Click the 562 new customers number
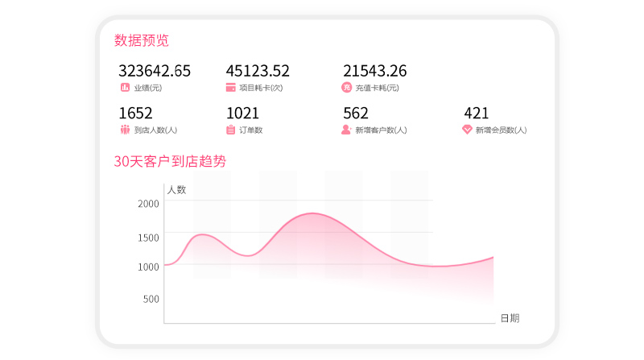The height and width of the screenshot is (360, 644). tap(355, 114)
